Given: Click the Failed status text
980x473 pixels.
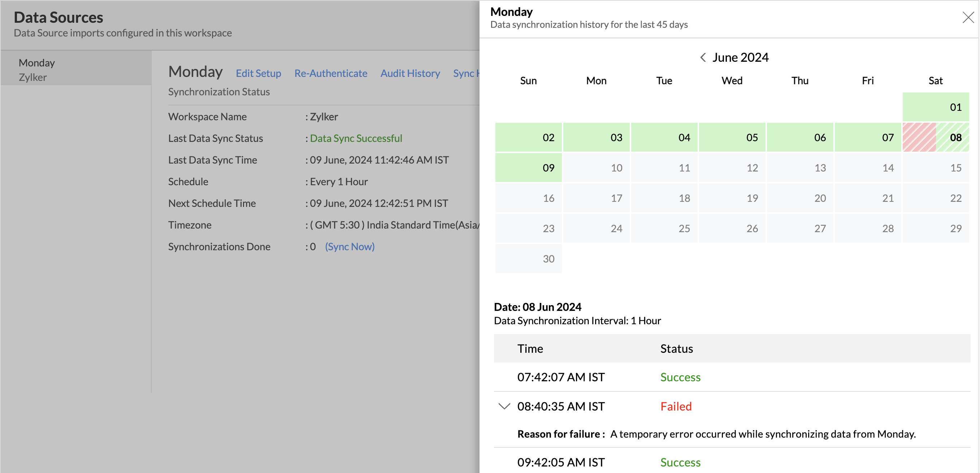Looking at the screenshot, I should pyautogui.click(x=676, y=407).
